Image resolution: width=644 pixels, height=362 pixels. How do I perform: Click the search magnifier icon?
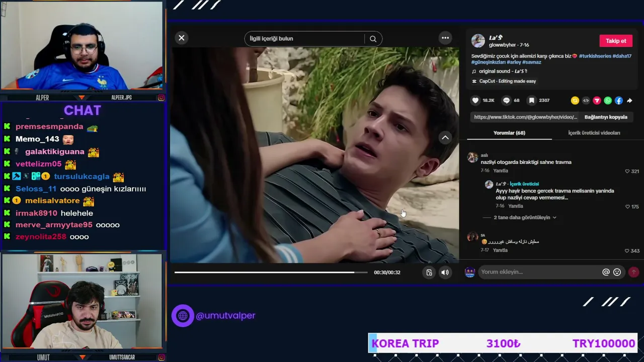(x=373, y=39)
